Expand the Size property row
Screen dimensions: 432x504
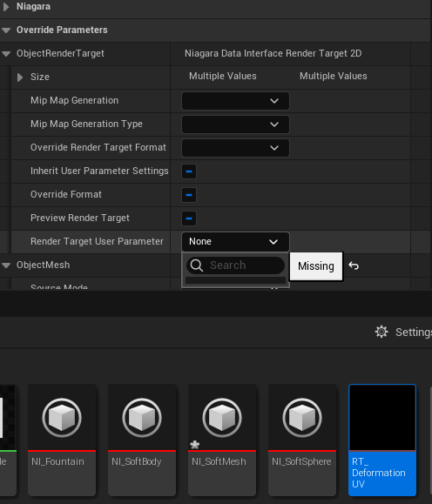coord(20,77)
